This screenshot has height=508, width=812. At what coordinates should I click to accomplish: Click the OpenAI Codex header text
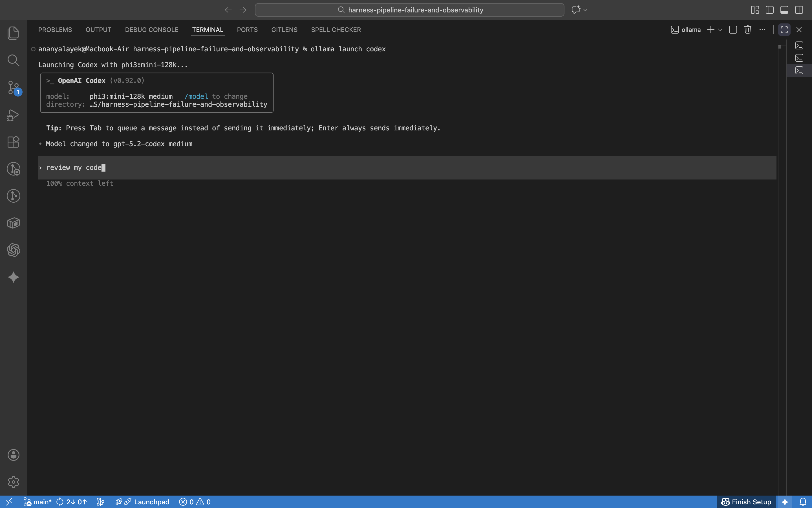coord(81,81)
